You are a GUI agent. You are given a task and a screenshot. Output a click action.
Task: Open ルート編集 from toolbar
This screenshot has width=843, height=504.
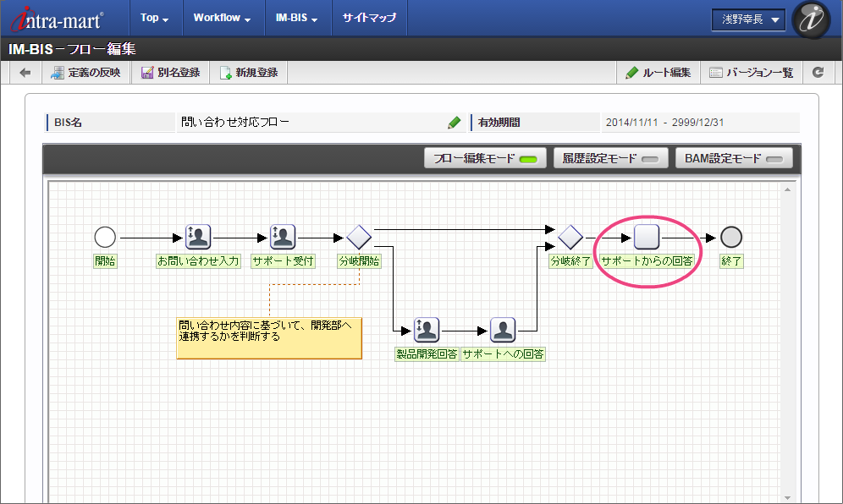[658, 73]
